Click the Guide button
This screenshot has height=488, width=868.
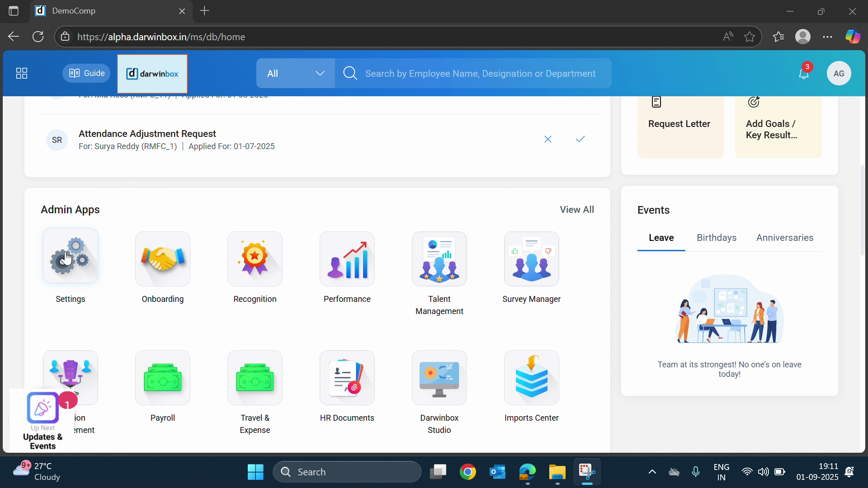(86, 73)
